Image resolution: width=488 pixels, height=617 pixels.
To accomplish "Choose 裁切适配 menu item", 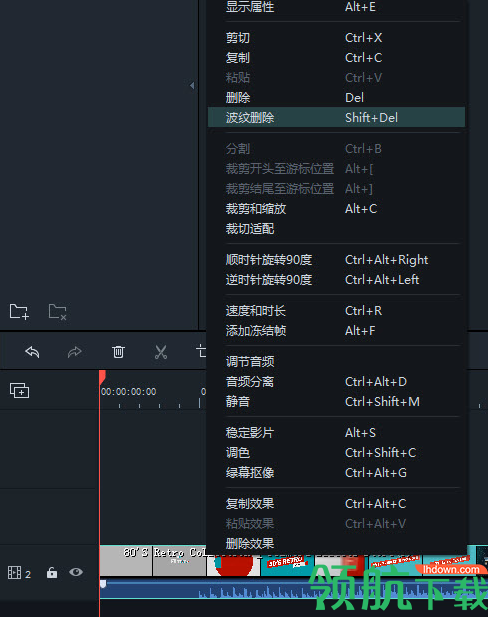I will point(336,229).
